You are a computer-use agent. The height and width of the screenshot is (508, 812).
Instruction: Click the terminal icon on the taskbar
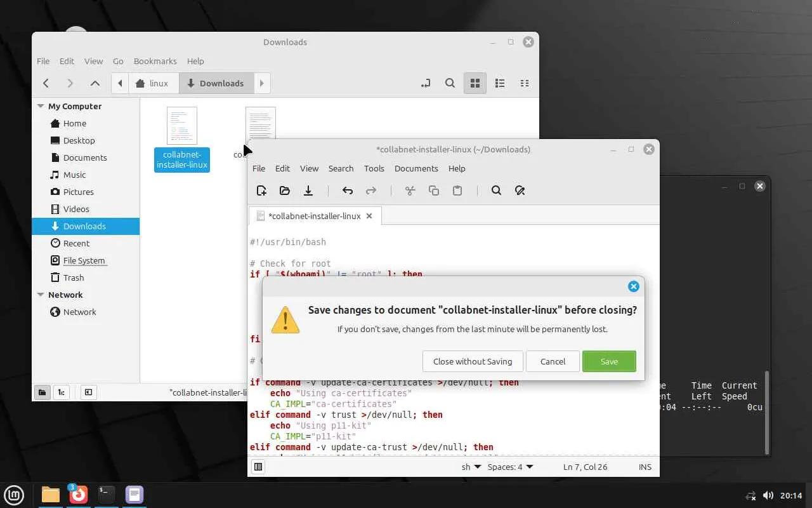[106, 495]
